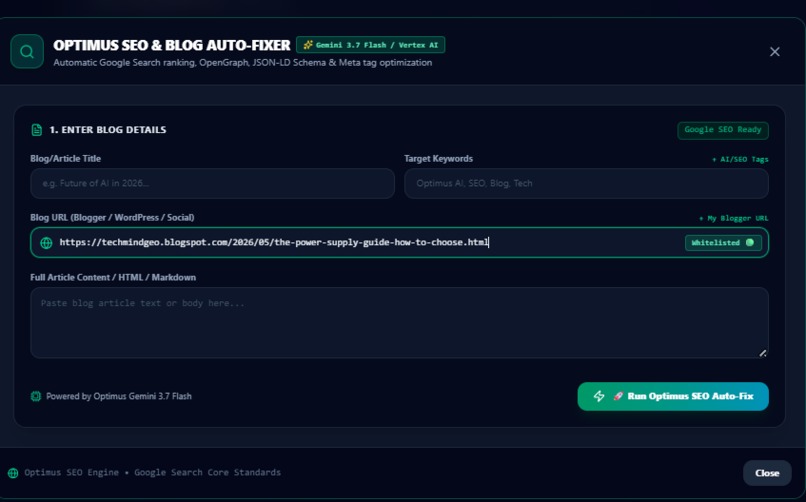Focus the Blog/Article Title field
The height and width of the screenshot is (502, 806).
tap(212, 183)
